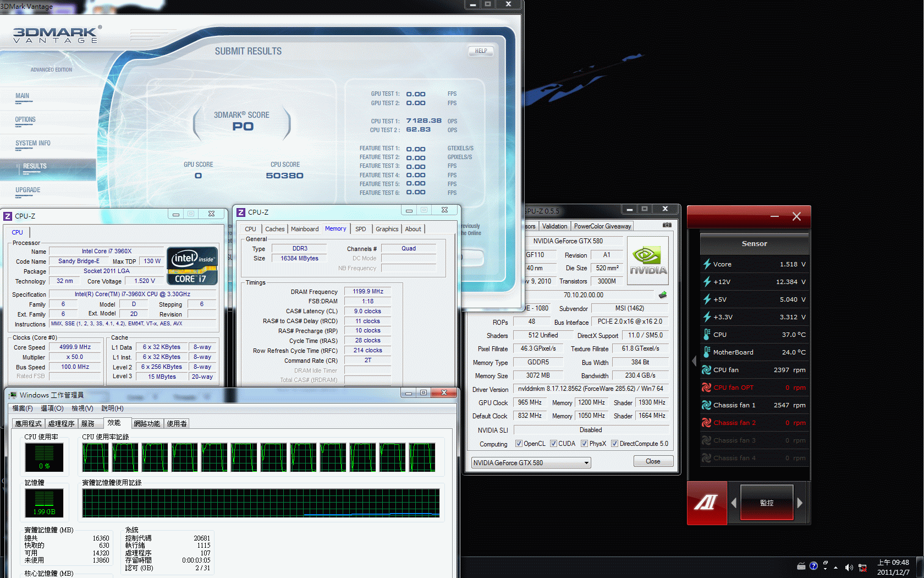Click the DRAM Frequency value field

368,292
